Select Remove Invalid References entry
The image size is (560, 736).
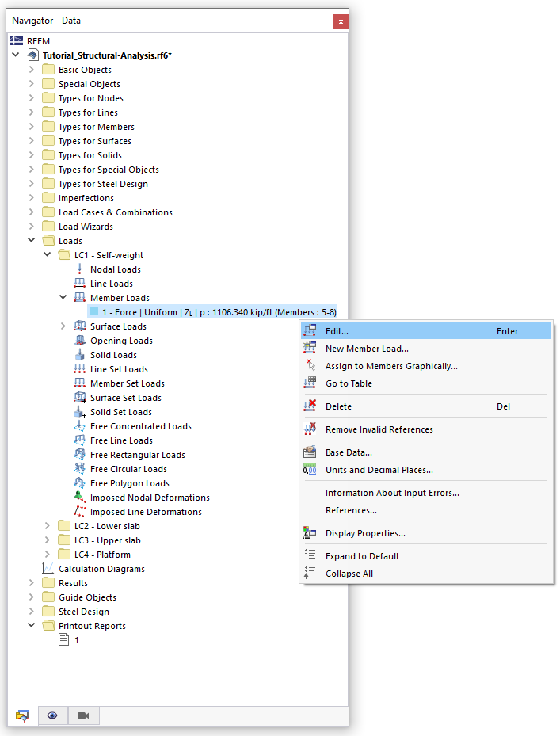coord(426,429)
